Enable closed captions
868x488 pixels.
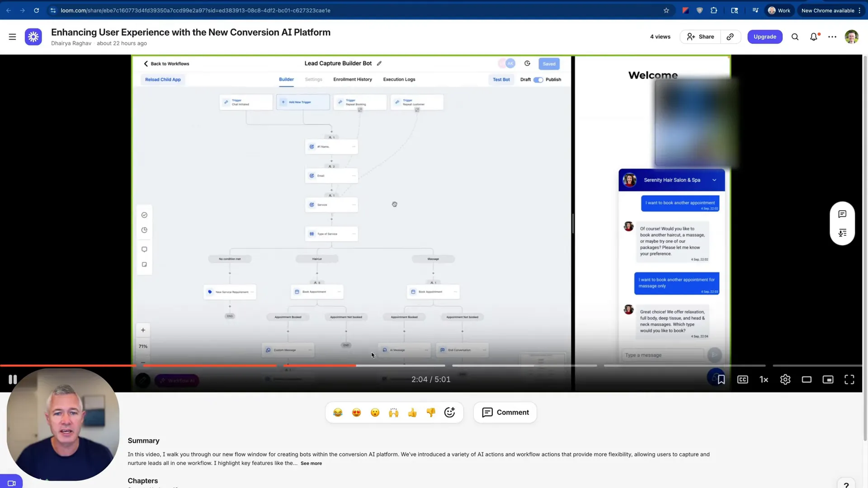point(742,380)
